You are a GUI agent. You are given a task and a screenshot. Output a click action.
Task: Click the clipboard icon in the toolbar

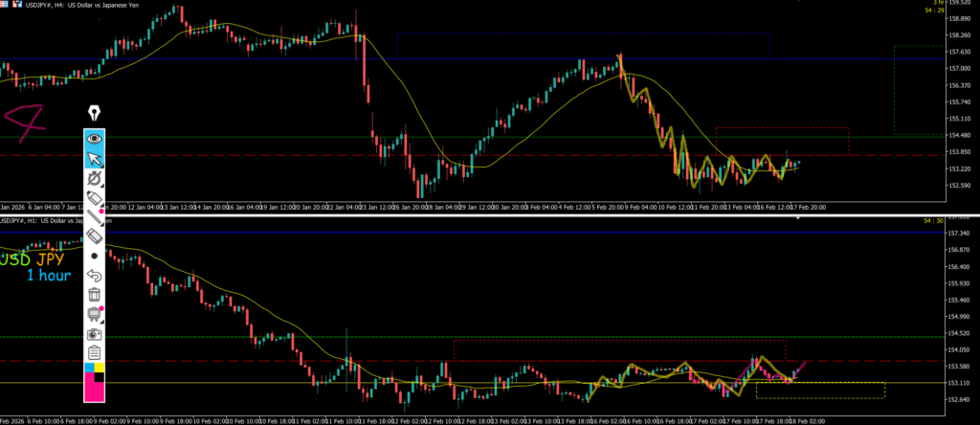[95, 353]
